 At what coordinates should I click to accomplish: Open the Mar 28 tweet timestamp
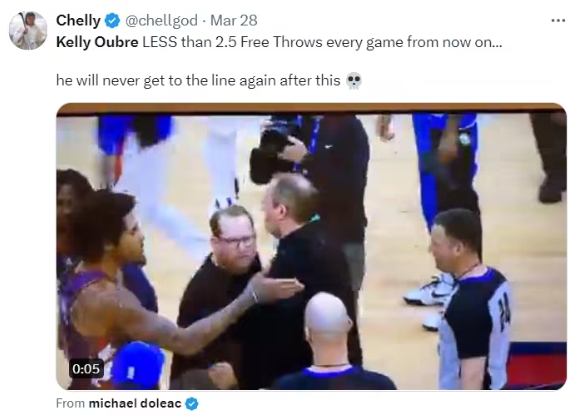tap(234, 20)
